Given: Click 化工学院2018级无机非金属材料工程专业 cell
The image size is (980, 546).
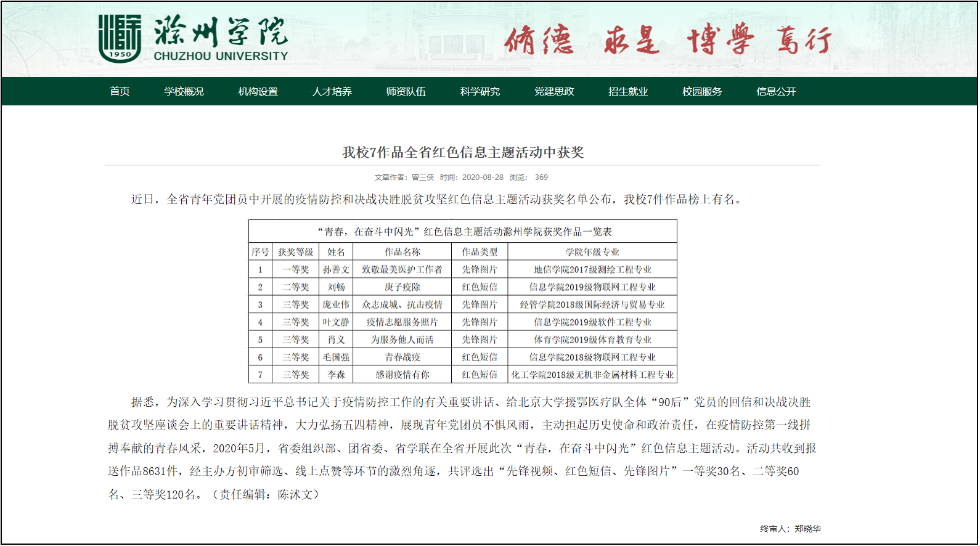Looking at the screenshot, I should (x=592, y=375).
